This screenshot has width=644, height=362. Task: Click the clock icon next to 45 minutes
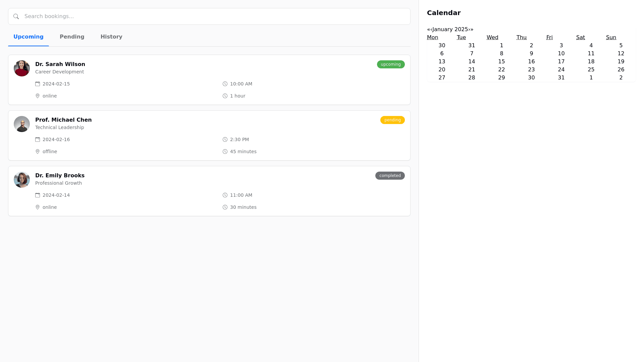click(x=225, y=152)
